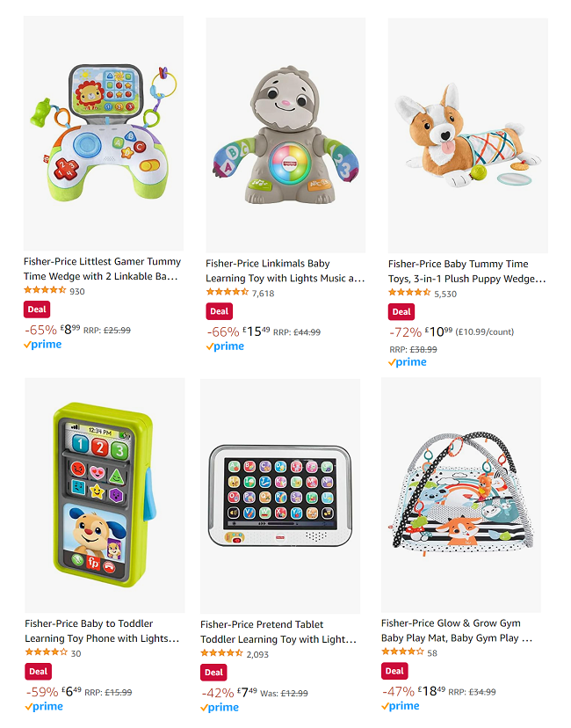
Task: Click prime logo under £8.99 gamer wedge
Action: [x=43, y=345]
